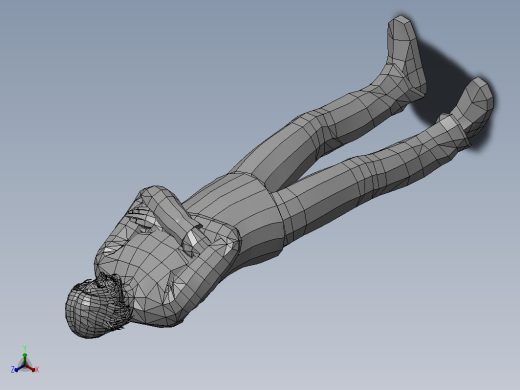Screen dimensions: 520x390
Task: Click the blue Z axis of the orientation triad
Action: click(17, 369)
